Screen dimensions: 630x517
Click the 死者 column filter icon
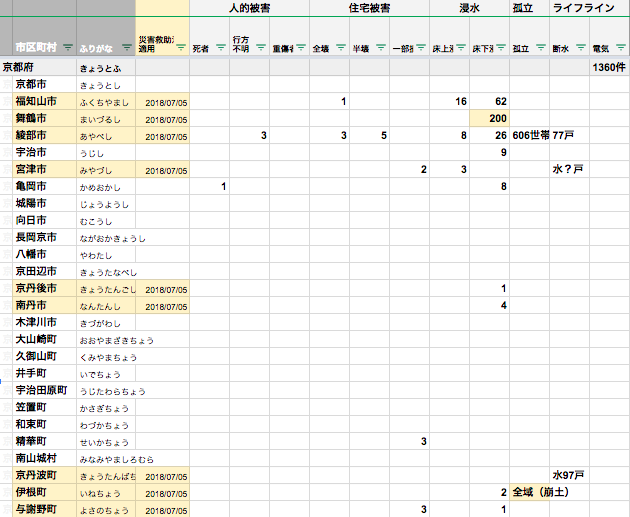click(219, 48)
